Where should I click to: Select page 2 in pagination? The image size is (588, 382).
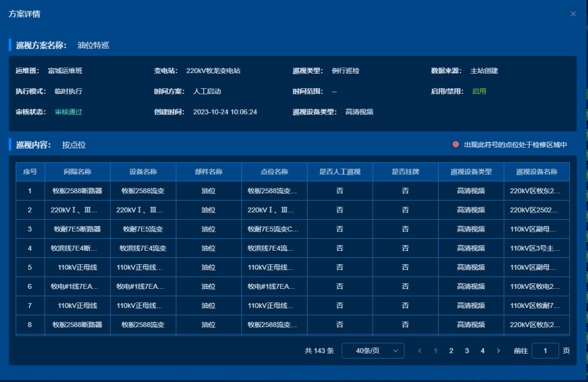(x=451, y=351)
